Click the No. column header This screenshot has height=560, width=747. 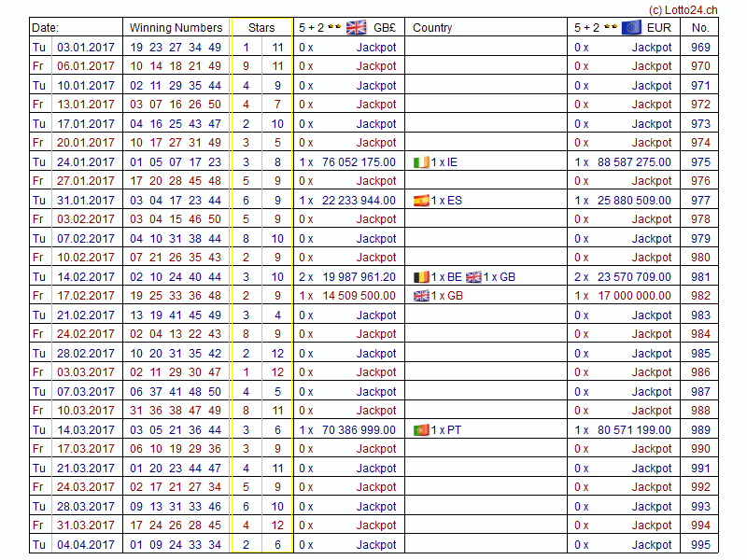click(x=700, y=28)
